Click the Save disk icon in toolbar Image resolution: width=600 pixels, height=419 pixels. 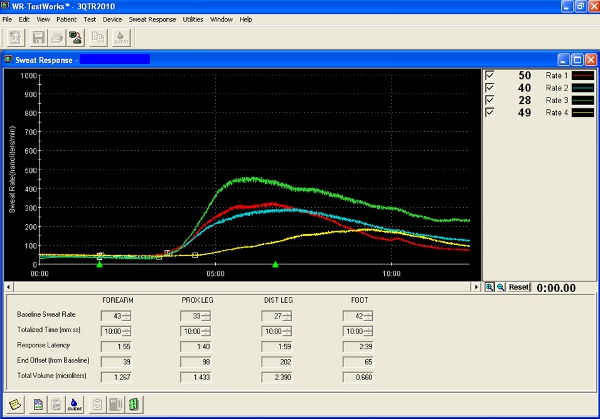[x=38, y=37]
